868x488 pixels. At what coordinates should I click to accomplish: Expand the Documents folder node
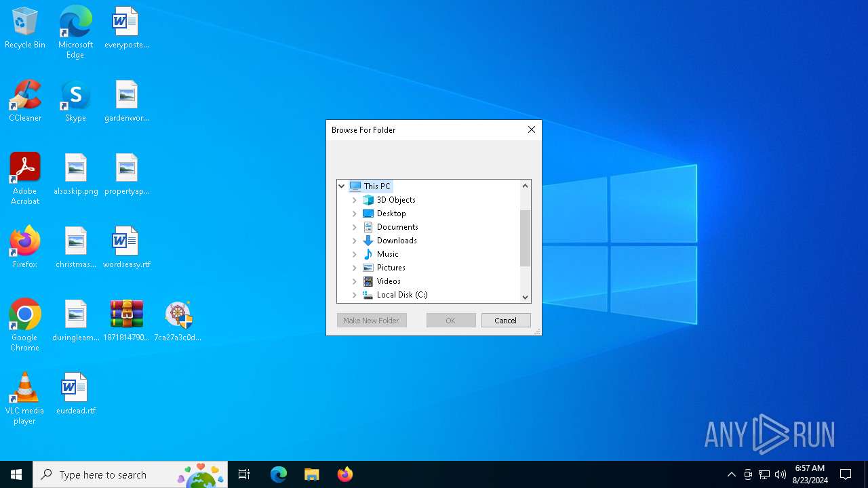[354, 227]
